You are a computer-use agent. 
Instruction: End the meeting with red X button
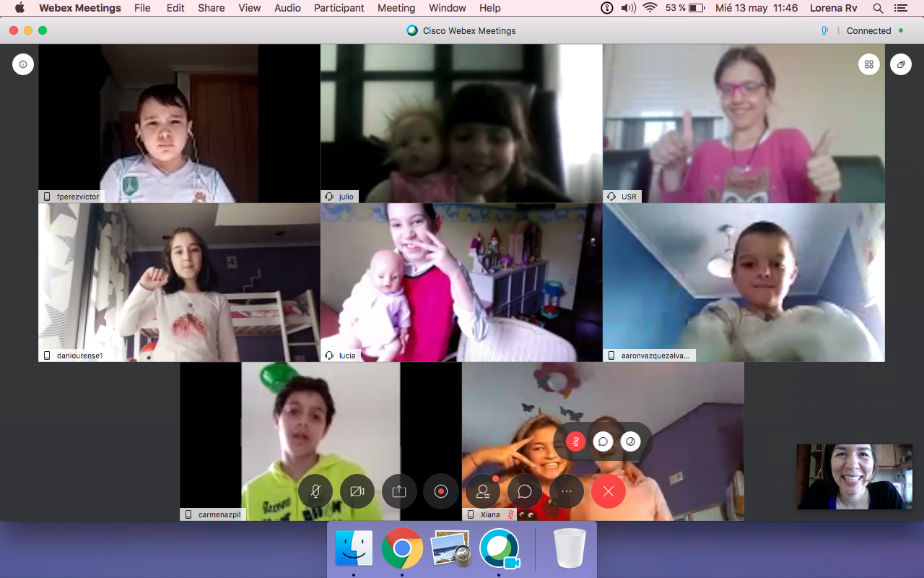pos(609,491)
